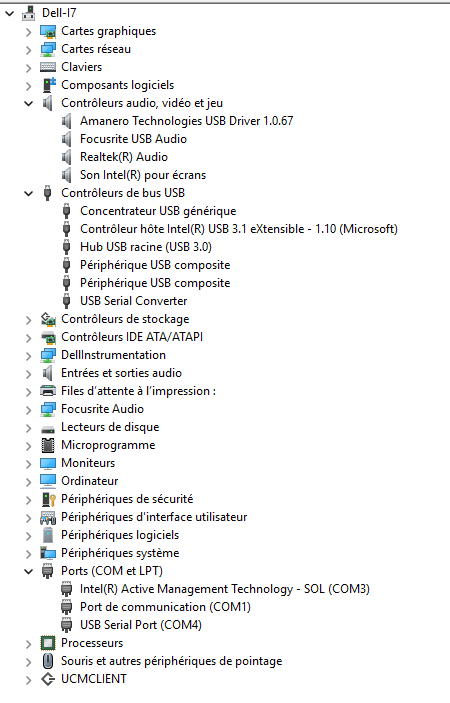450x703 pixels.
Task: Click the Claviers keyboard icon
Action: 48,67
